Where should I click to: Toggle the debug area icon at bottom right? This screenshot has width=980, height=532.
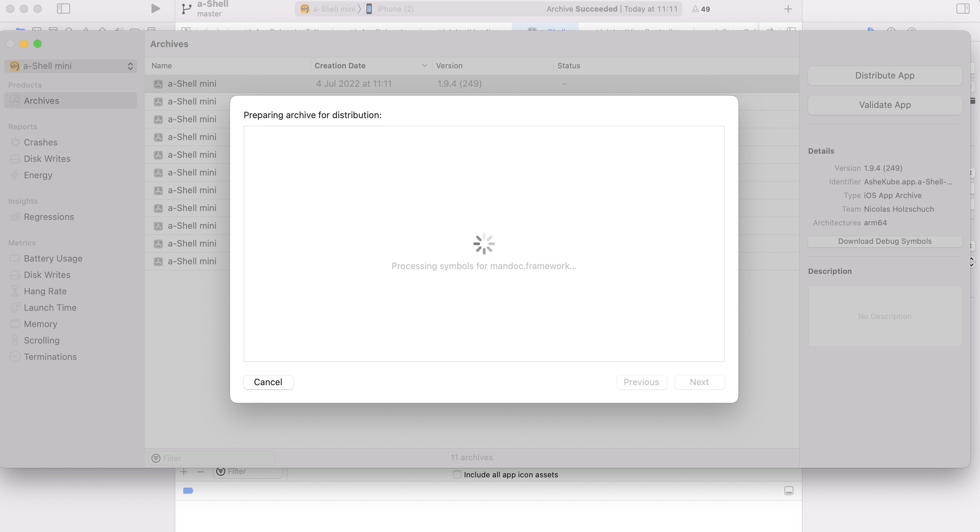[x=789, y=490]
